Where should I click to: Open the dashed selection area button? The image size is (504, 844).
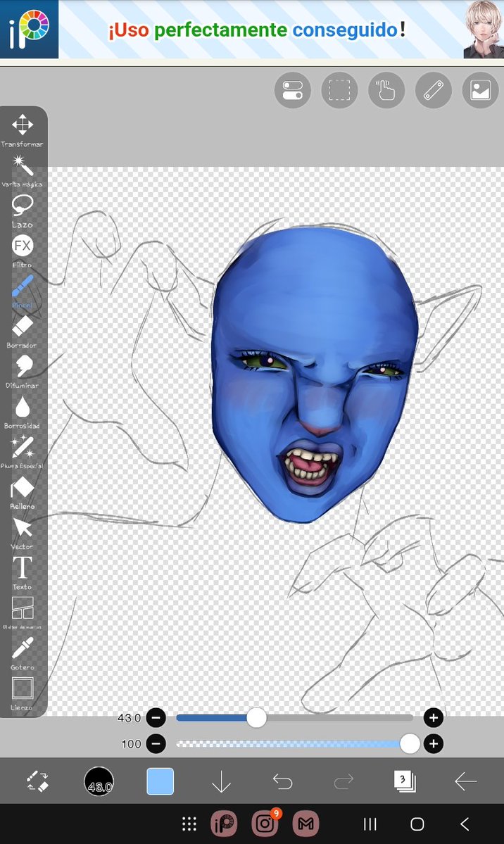click(x=339, y=90)
